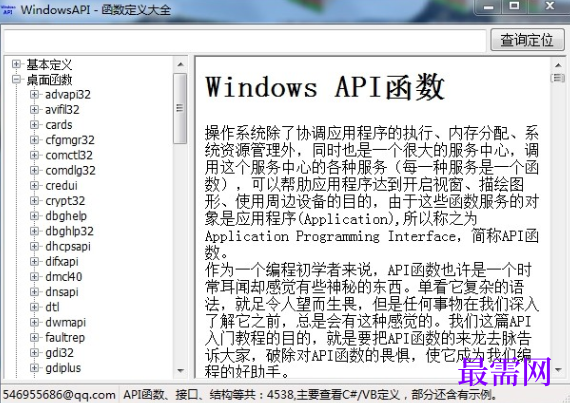Select dnsapi in the tree
The width and height of the screenshot is (570, 403).
62,292
